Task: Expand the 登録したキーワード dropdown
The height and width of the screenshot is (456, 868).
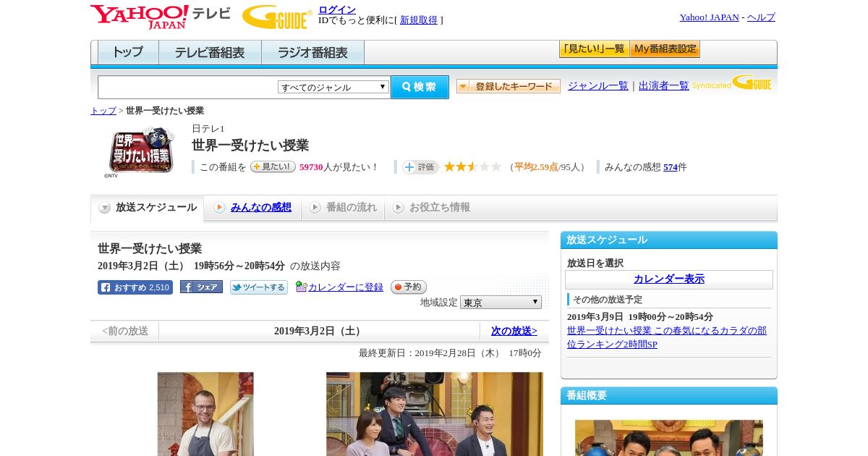Action: (509, 86)
